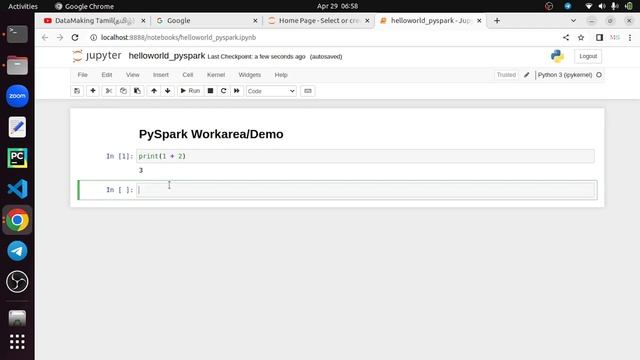The image size is (640, 360).
Task: Save notebook with the floppy disk icon
Action: 77,91
